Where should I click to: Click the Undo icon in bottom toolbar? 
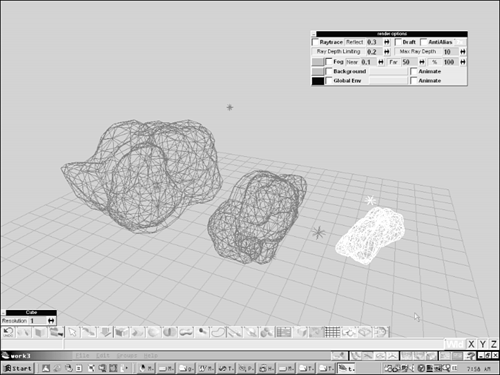[8, 332]
